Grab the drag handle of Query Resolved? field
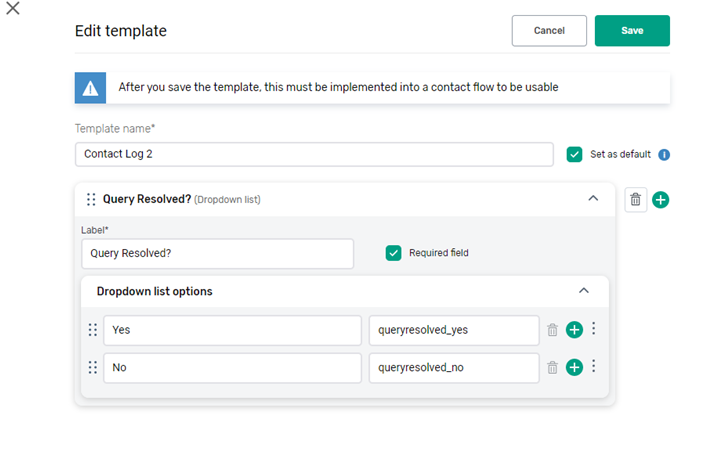Screen dimensions: 709x458 click(x=91, y=199)
